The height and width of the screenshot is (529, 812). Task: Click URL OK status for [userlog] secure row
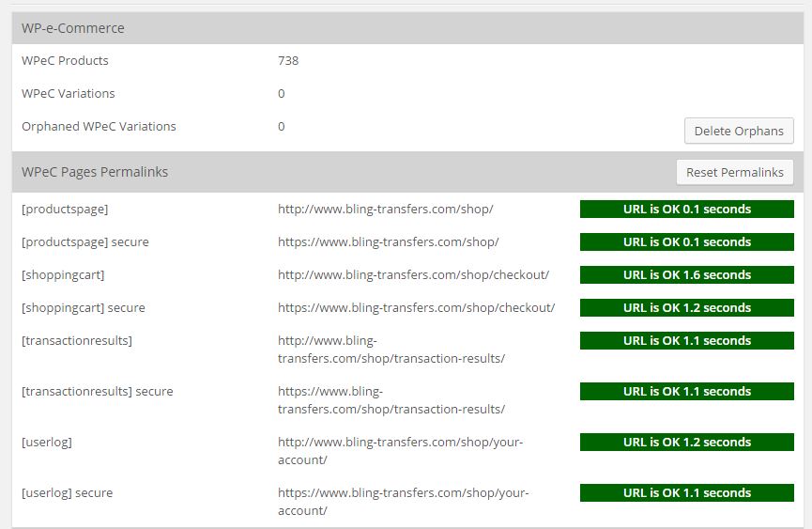point(686,492)
